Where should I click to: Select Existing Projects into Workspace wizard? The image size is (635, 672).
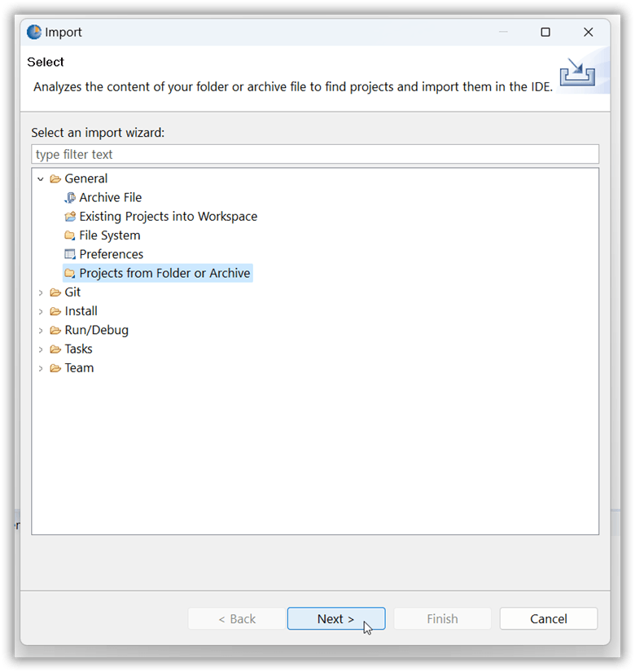pyautogui.click(x=168, y=217)
